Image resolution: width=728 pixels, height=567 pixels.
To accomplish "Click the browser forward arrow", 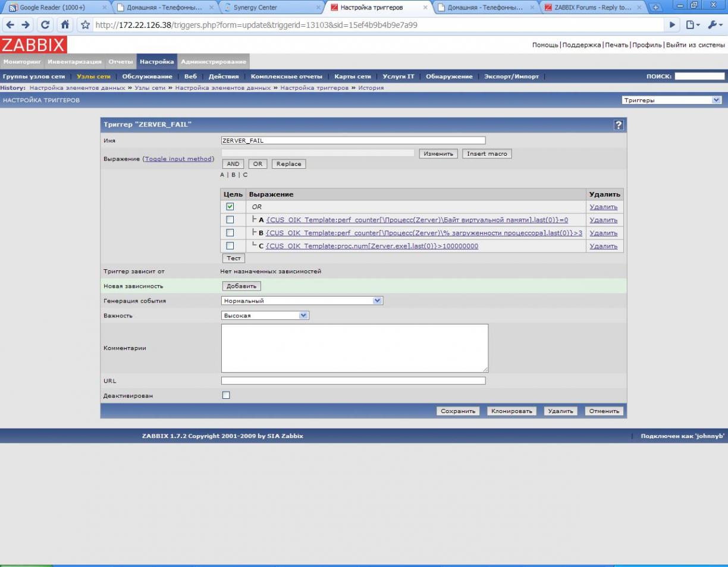I will pos(26,25).
